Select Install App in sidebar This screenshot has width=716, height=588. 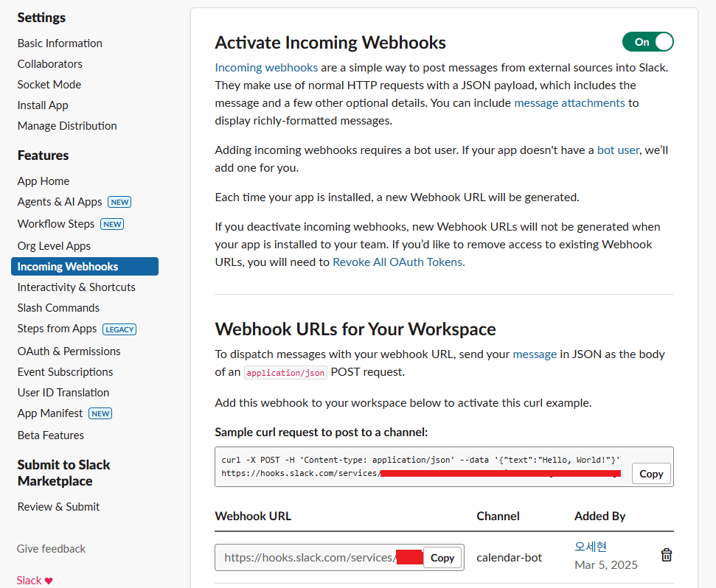pos(43,105)
